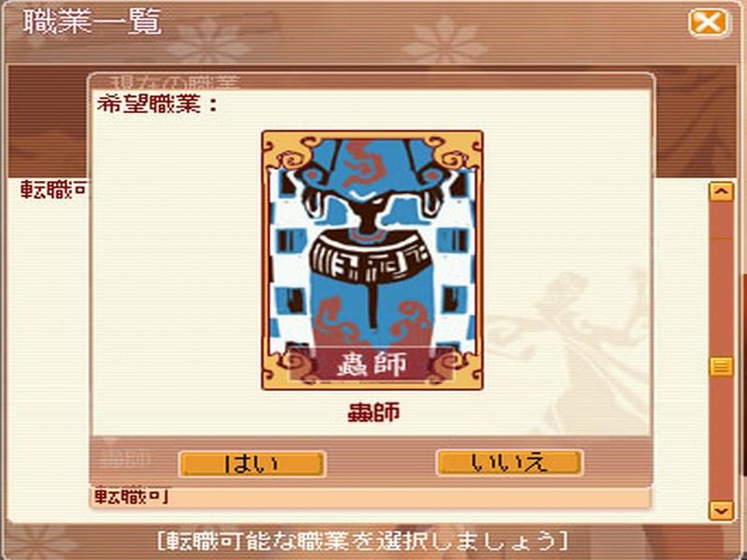
Task: Confirm the job change with はい
Action: [x=252, y=463]
